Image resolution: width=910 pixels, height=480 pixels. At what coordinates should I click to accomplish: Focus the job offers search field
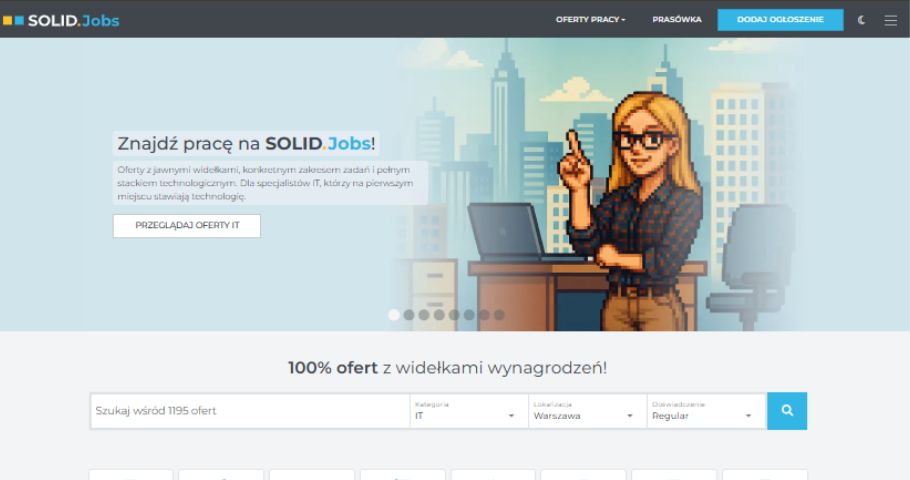[x=250, y=411]
